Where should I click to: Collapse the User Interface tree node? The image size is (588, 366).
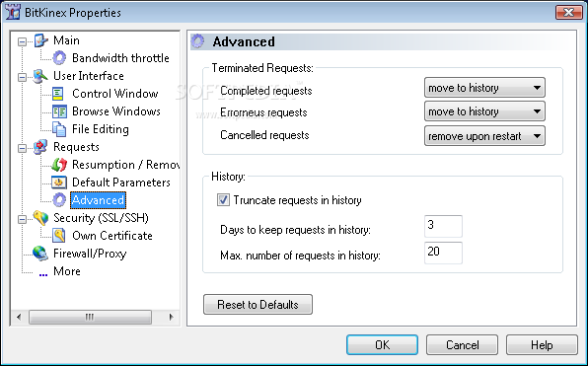(23, 77)
